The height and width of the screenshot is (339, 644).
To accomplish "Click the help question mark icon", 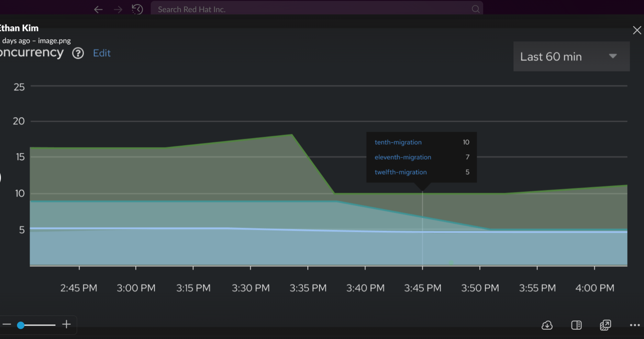I will coord(78,53).
